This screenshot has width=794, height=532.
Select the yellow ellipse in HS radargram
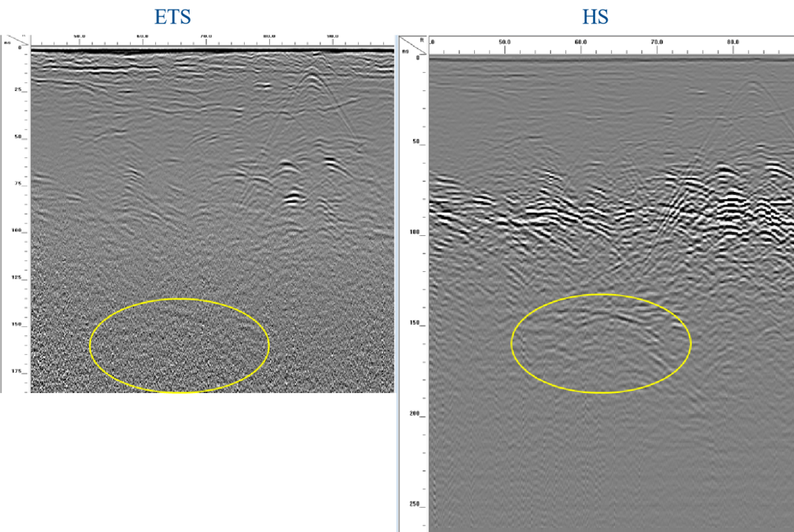coord(601,295)
